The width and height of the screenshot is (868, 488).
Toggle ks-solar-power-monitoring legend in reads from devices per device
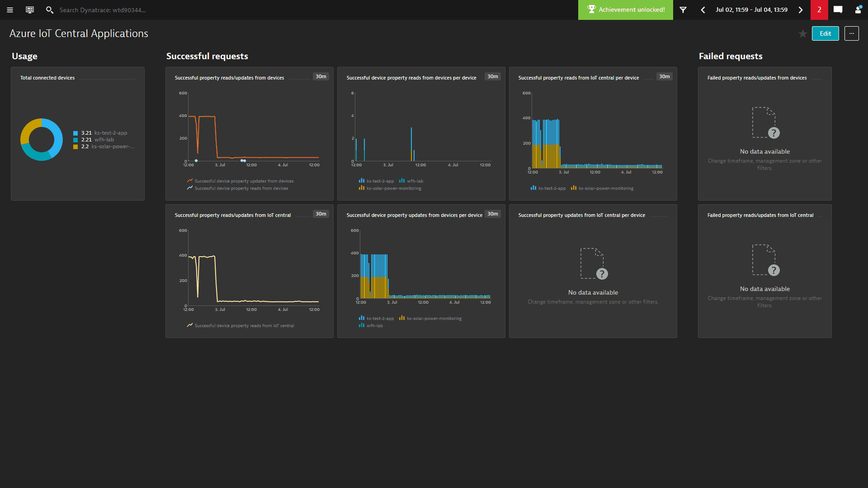[x=390, y=188]
